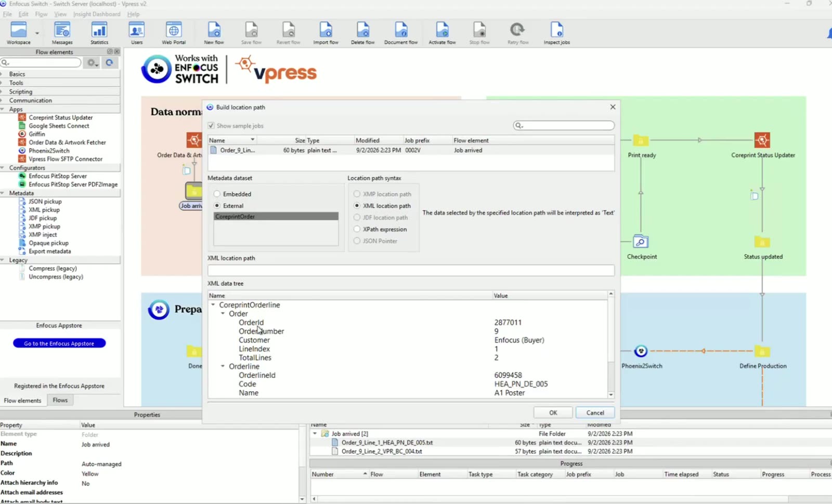Screen dimensions: 832x504
Task: Collapse the Job arrived [2] folder row
Action: pyautogui.click(x=315, y=433)
